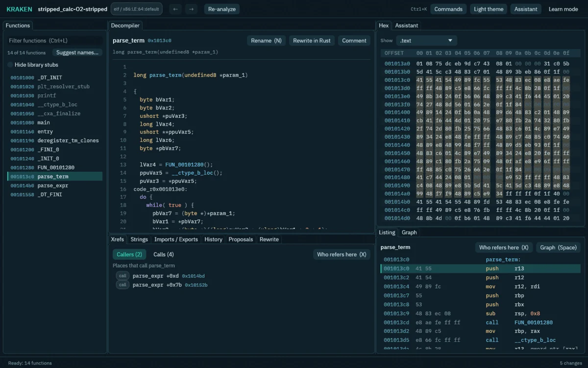Select the Xrefs tab
The height and width of the screenshot is (368, 588).
[118, 239]
